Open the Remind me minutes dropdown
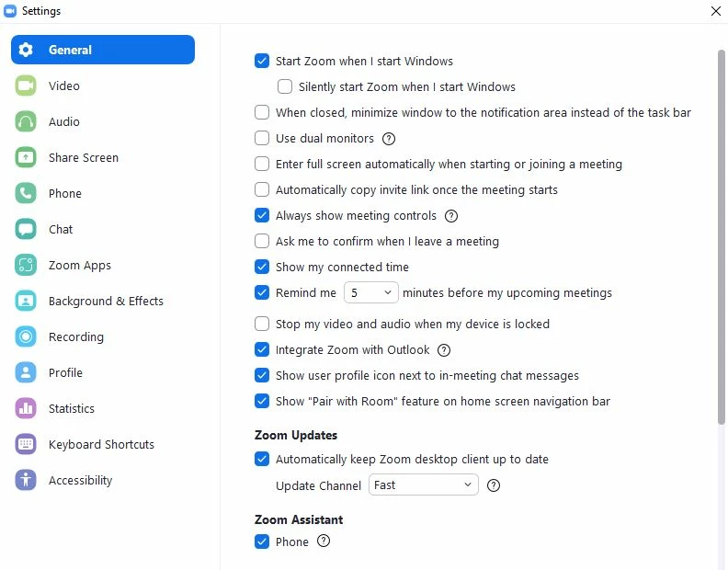728x570 pixels. click(x=371, y=292)
